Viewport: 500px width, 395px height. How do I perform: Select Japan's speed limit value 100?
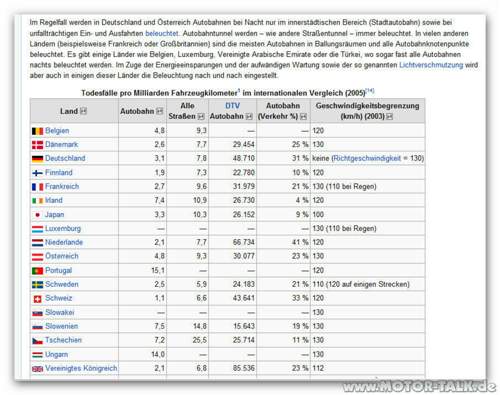click(318, 214)
